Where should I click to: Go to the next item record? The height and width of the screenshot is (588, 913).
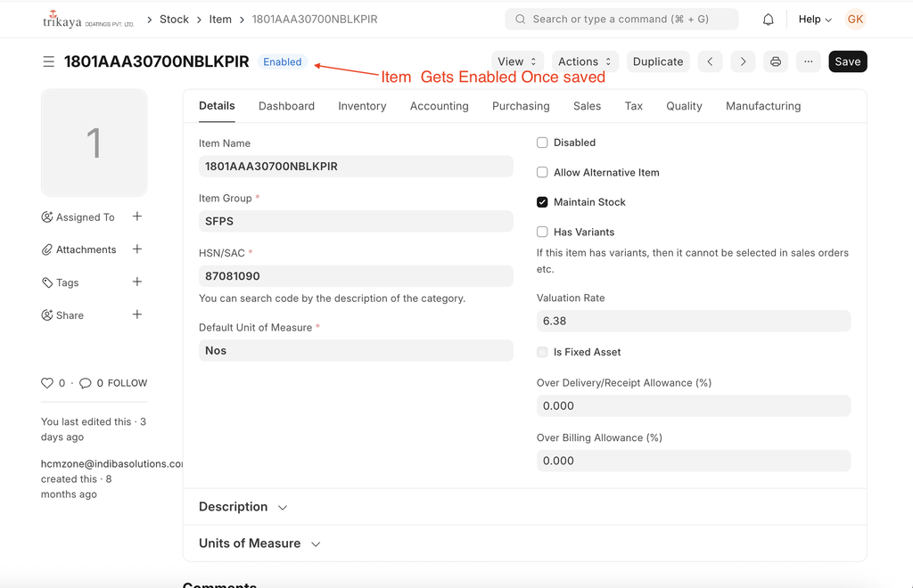coord(743,61)
